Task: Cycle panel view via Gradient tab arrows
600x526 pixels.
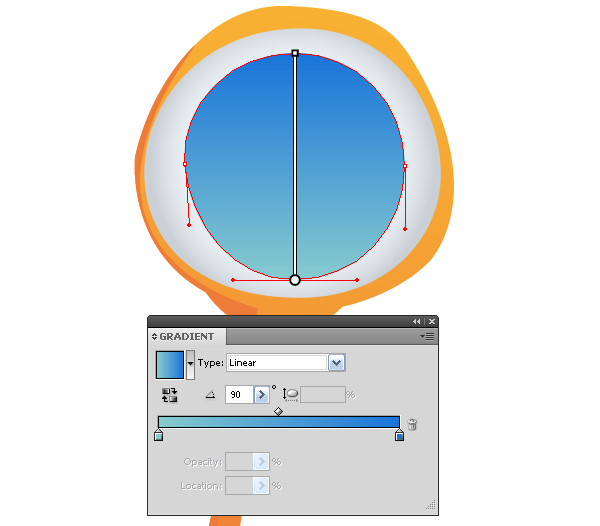Action: click(x=154, y=337)
